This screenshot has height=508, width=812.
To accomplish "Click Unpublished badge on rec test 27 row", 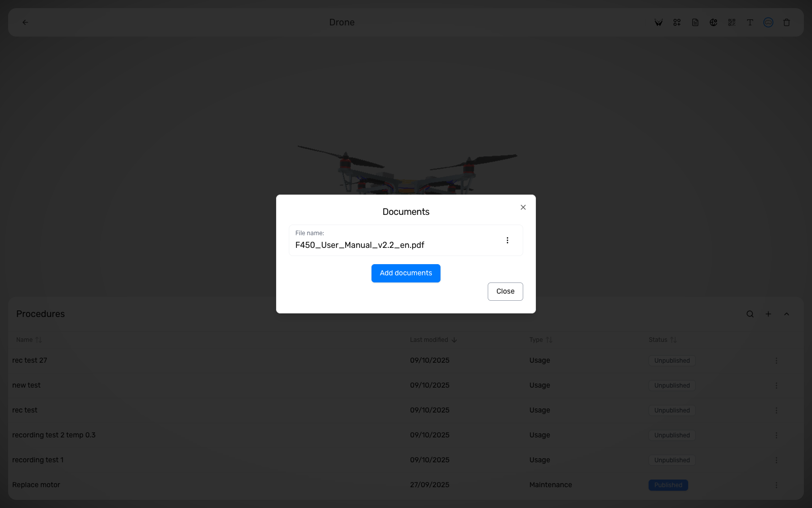I will tap(672, 361).
